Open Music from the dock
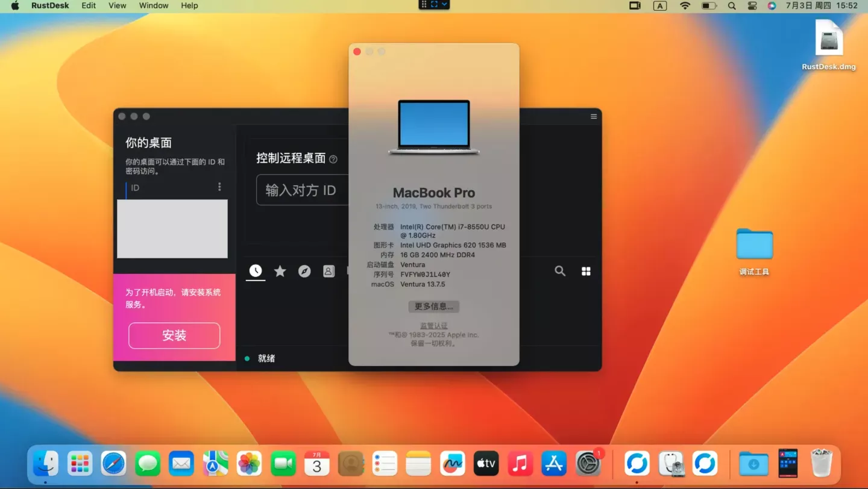This screenshot has height=489, width=868. coord(520,463)
